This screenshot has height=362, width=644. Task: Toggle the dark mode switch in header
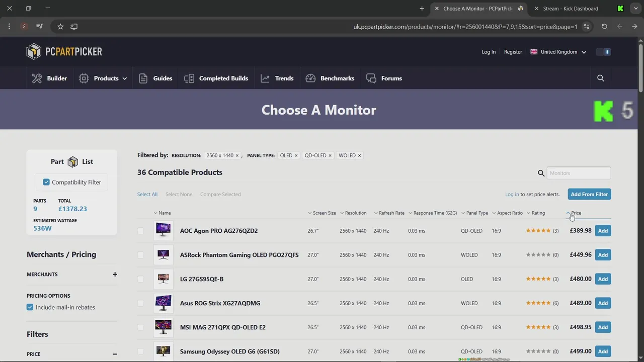[603, 52]
